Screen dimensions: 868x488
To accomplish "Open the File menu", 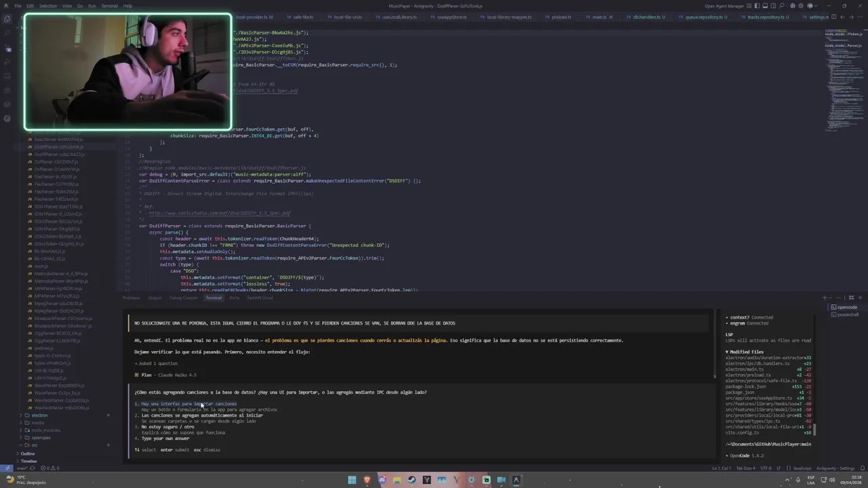I will 18,6.
